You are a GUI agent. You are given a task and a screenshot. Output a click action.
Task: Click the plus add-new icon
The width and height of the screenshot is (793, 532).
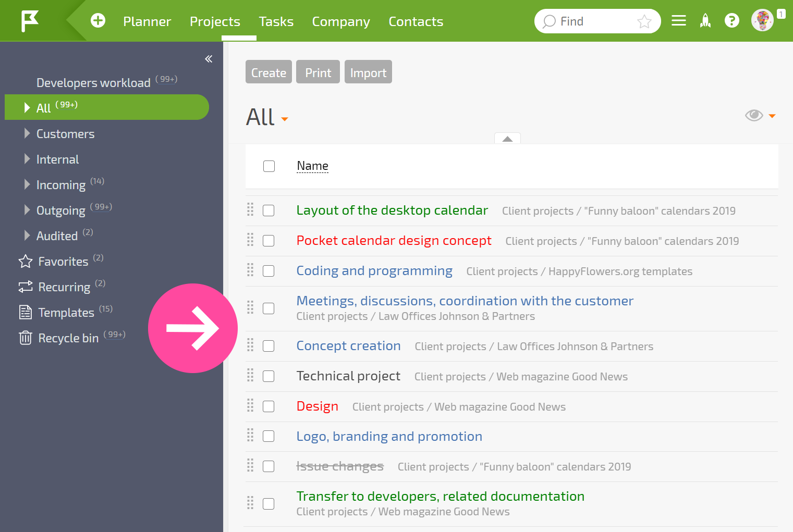(x=98, y=21)
